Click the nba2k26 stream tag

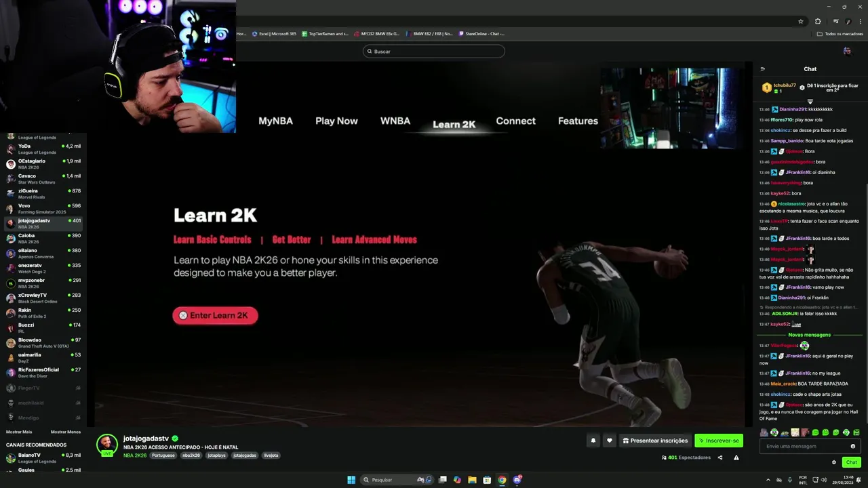pyautogui.click(x=191, y=455)
